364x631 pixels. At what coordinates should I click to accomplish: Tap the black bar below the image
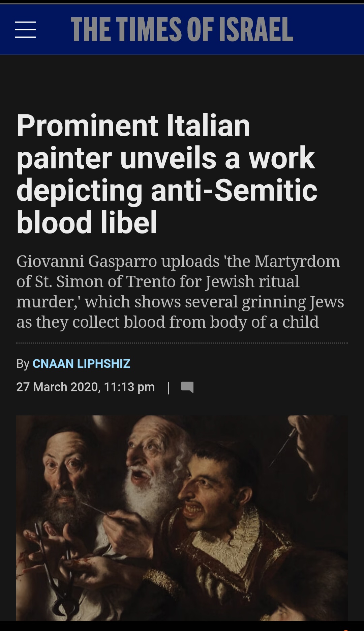pyautogui.click(x=182, y=626)
